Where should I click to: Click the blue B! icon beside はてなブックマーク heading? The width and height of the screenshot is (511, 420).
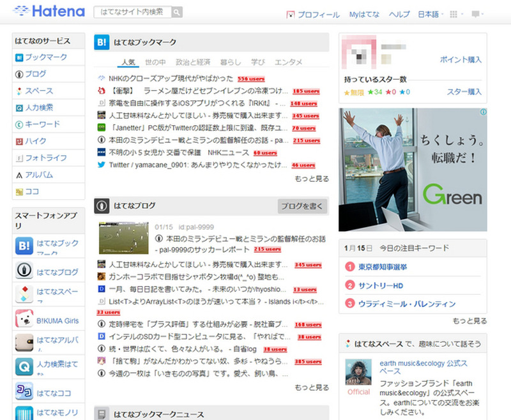102,43
